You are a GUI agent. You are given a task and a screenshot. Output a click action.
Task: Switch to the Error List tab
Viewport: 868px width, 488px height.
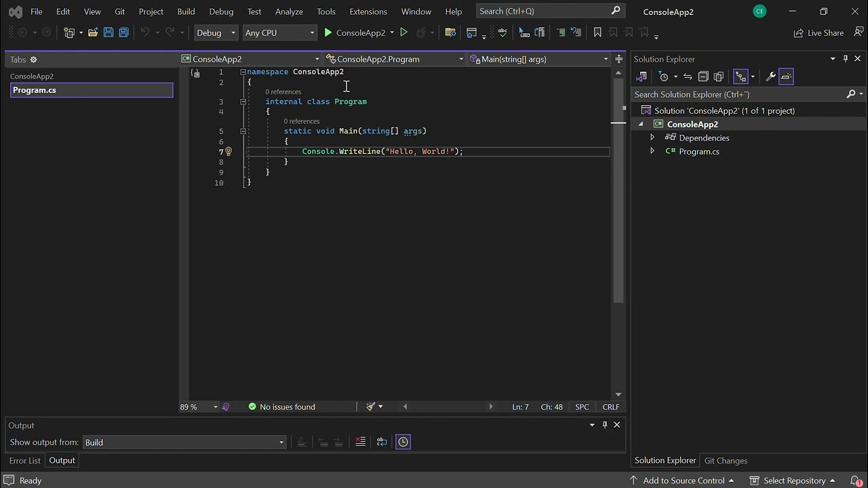pos(25,460)
